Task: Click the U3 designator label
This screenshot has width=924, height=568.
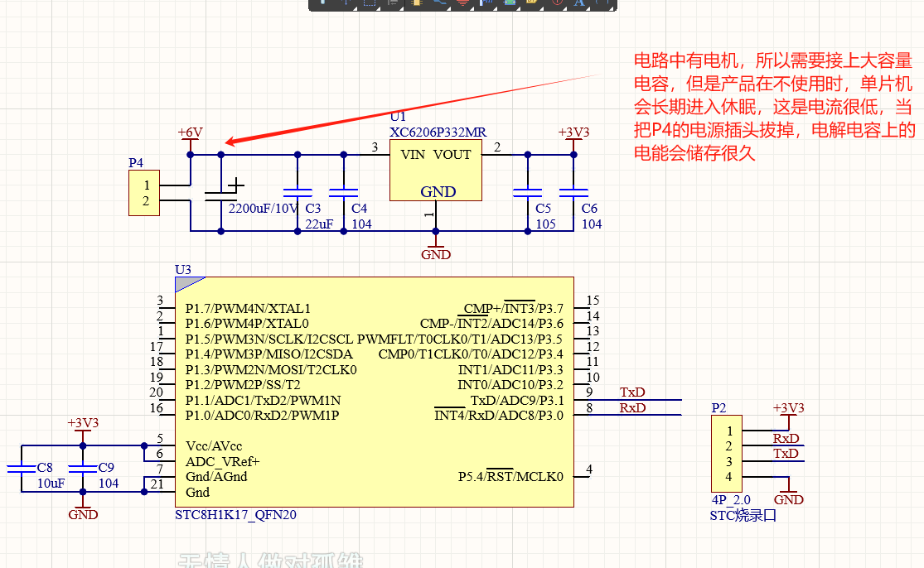Action: coord(183,270)
